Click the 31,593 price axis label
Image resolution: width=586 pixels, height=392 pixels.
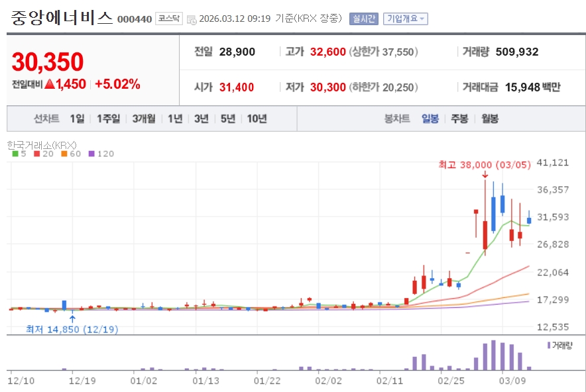(x=553, y=217)
